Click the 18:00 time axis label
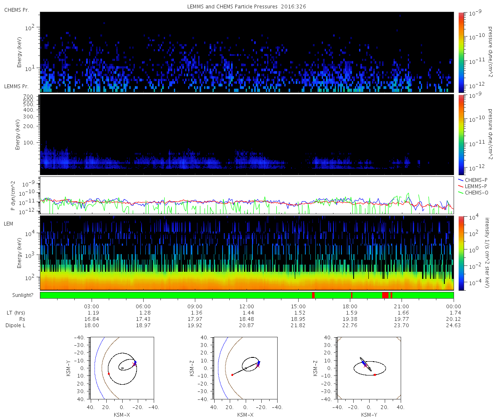The image size is (504, 420). [x=350, y=306]
